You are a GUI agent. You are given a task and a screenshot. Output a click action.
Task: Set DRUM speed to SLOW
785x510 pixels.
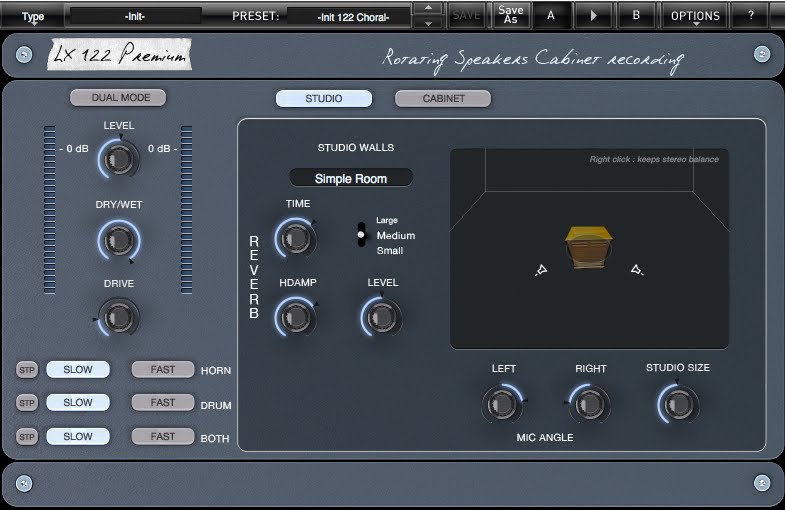tap(78, 402)
